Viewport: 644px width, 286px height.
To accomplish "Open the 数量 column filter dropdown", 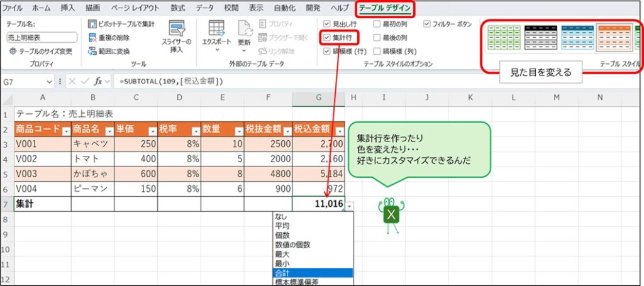I will click(239, 131).
